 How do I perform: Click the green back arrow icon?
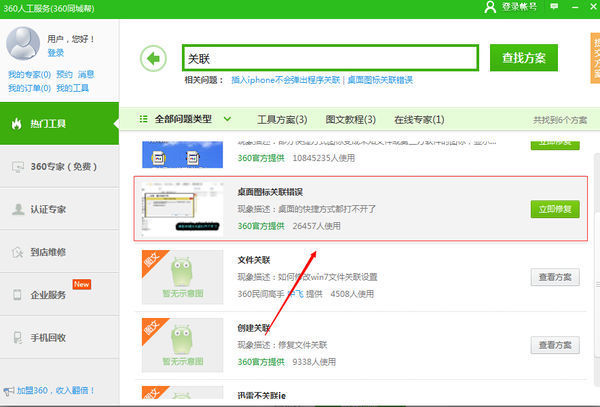click(153, 58)
